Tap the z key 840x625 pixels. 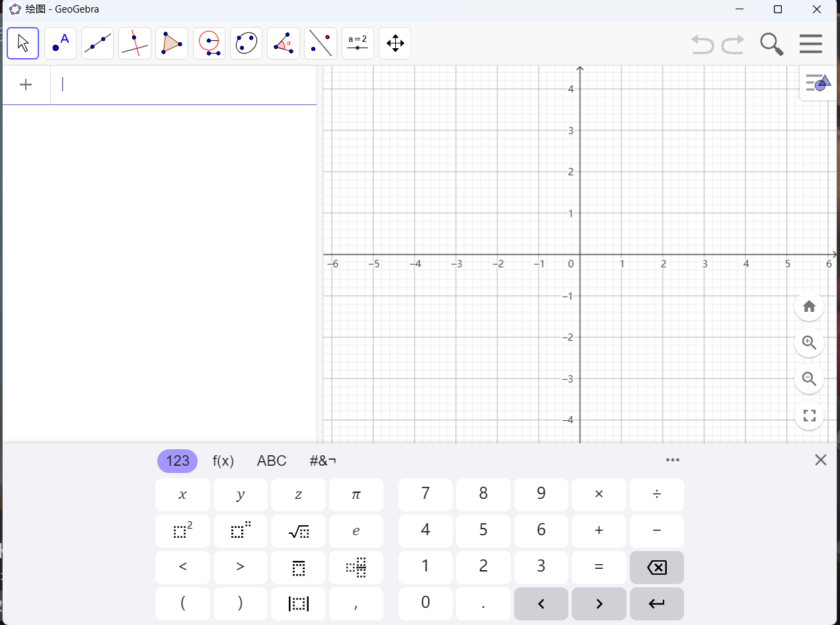click(298, 495)
